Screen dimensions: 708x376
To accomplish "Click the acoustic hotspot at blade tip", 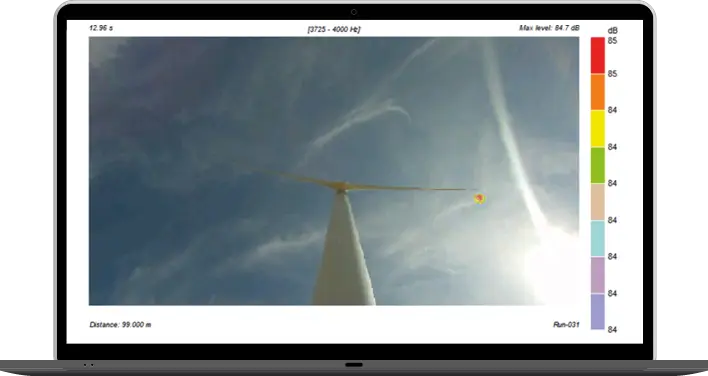I will point(480,198).
